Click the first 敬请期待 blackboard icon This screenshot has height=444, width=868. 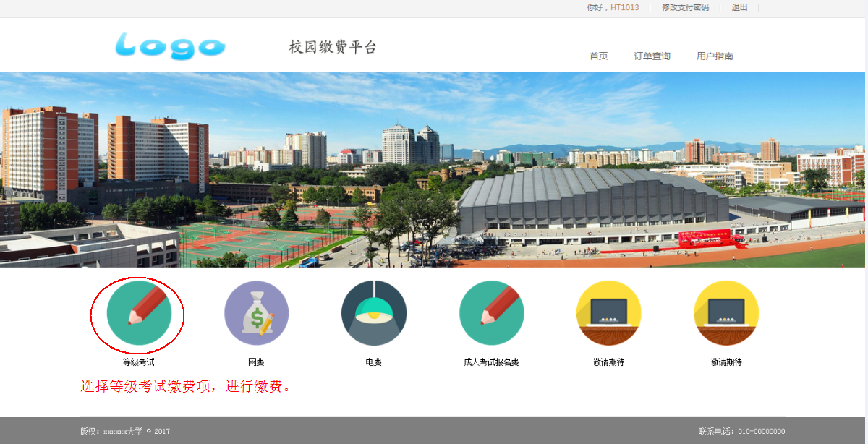608,313
